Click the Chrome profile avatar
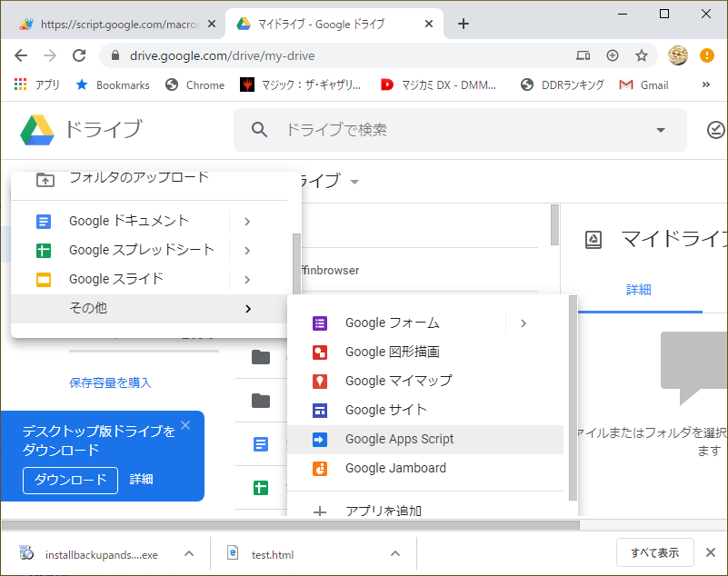Viewport: 728px width, 576px height. (x=678, y=55)
